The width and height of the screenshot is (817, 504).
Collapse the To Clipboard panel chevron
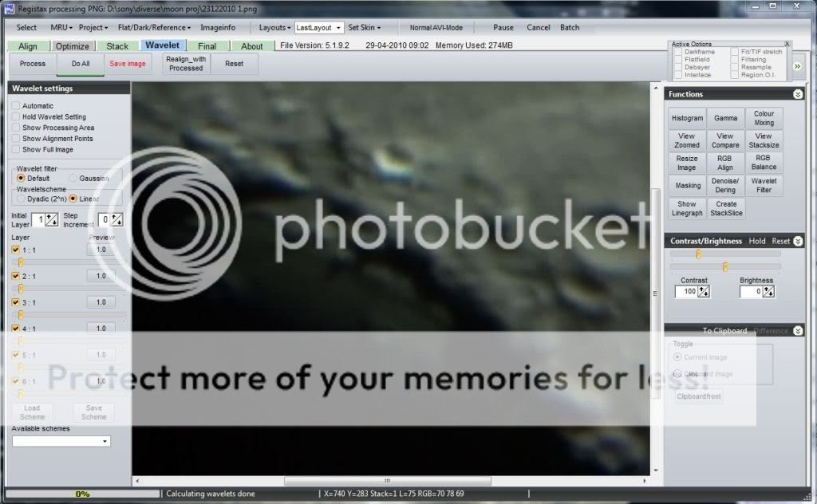798,331
